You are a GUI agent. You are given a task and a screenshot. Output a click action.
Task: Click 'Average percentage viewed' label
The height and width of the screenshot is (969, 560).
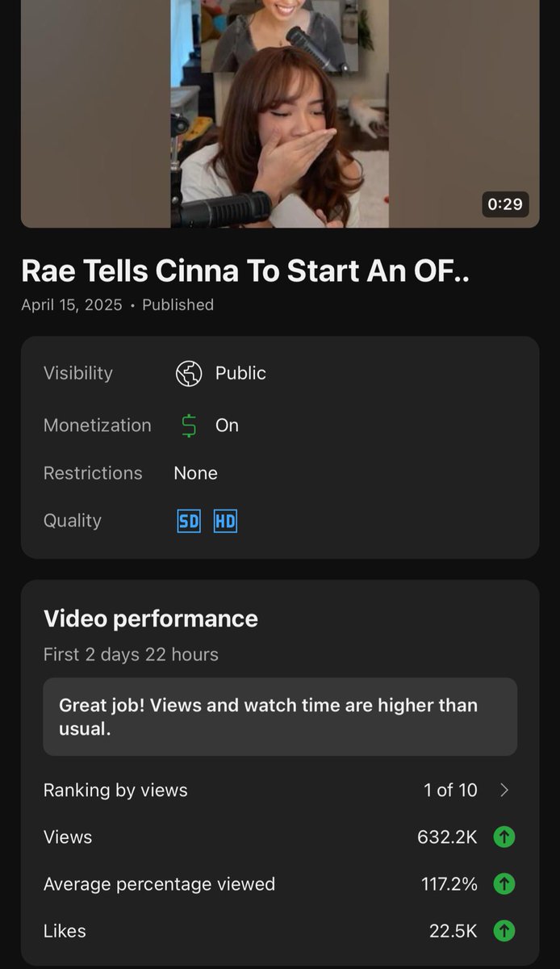pyautogui.click(x=160, y=884)
